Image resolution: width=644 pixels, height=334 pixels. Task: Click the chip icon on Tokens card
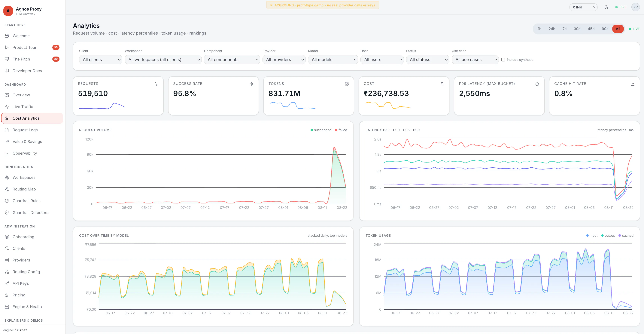[347, 84]
